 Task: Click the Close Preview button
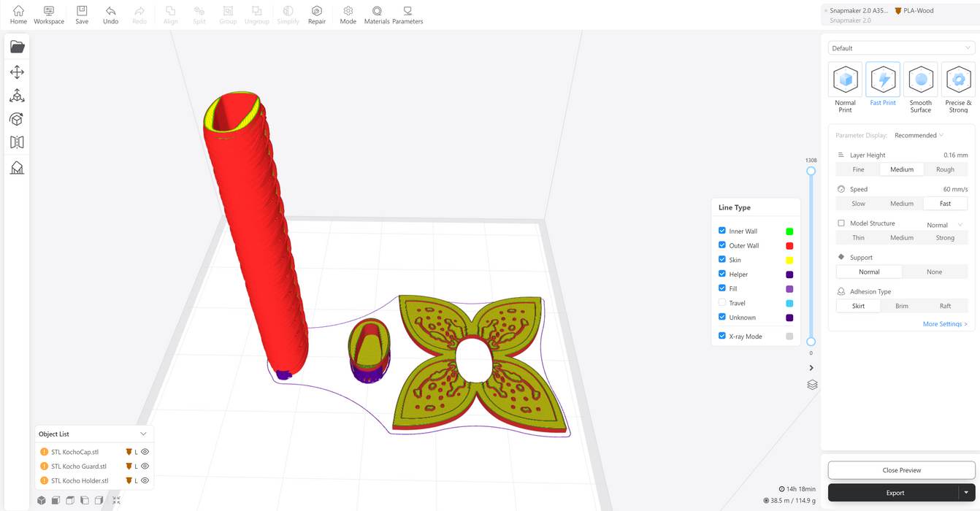[901, 470]
